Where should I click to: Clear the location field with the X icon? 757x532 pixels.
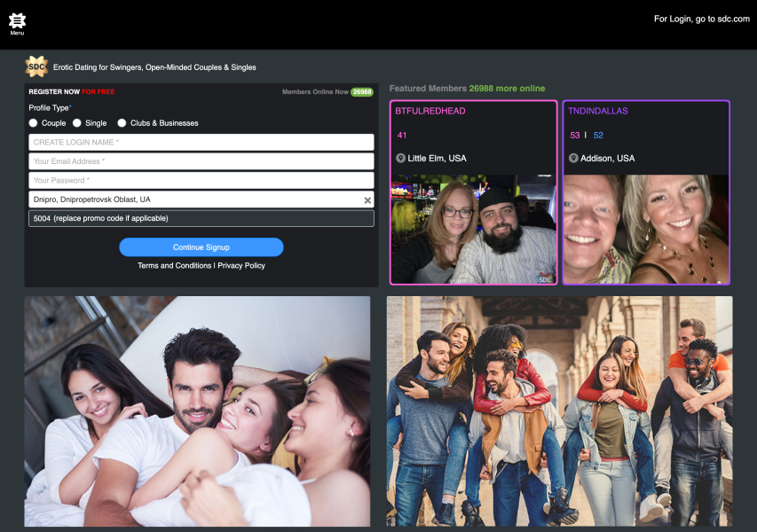tap(367, 200)
